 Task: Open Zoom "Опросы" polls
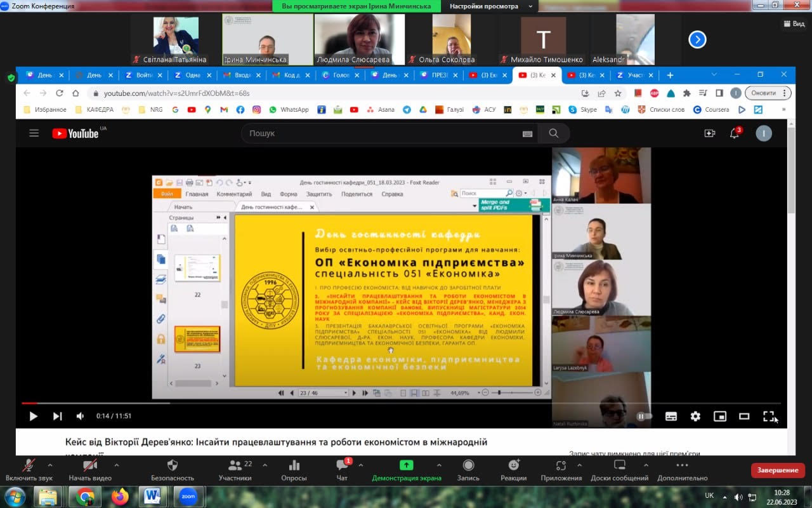[294, 471]
